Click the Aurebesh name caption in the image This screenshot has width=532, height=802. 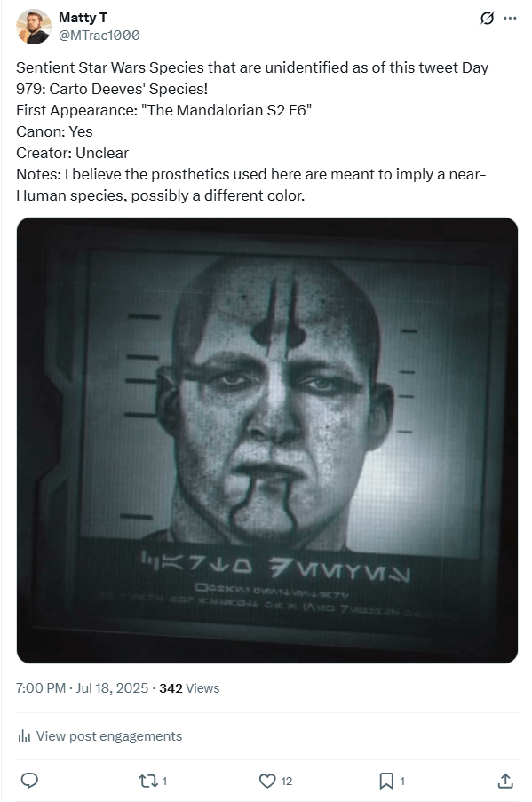coord(275,567)
